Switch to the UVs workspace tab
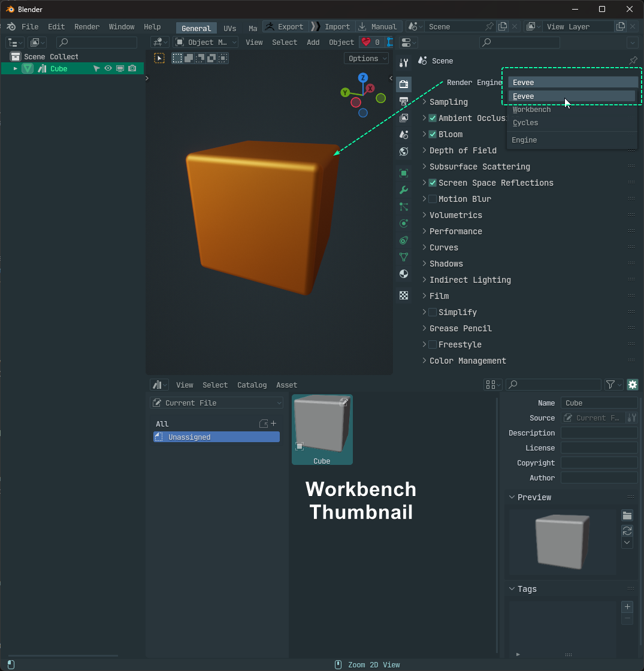Image resolution: width=644 pixels, height=671 pixels. click(x=230, y=28)
